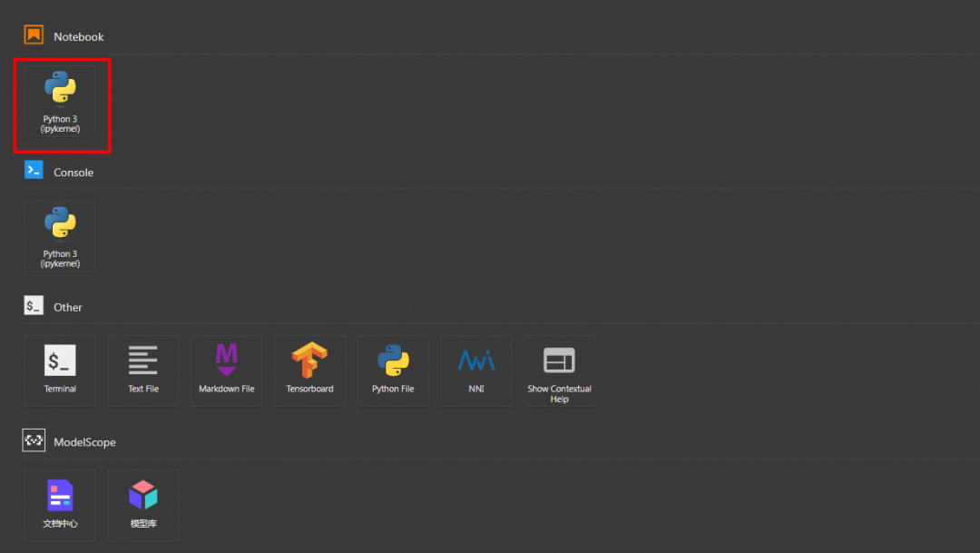This screenshot has height=553, width=980.
Task: Create a new Python File
Action: tap(393, 370)
